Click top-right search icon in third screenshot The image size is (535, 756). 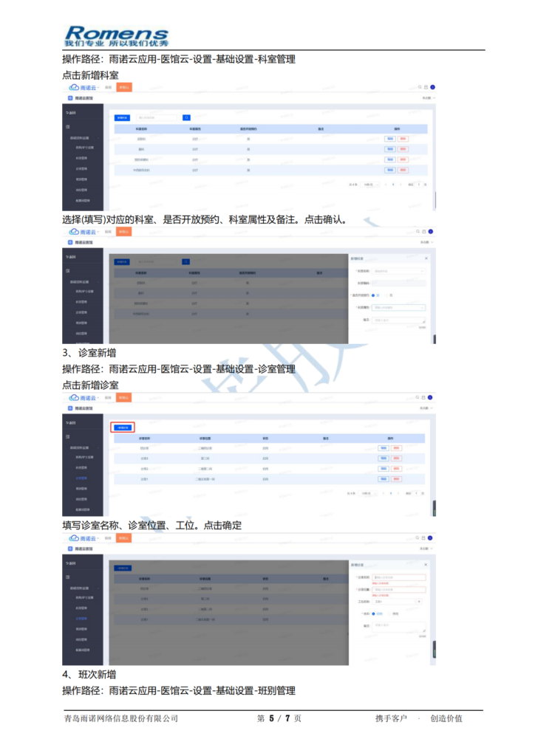pos(418,398)
